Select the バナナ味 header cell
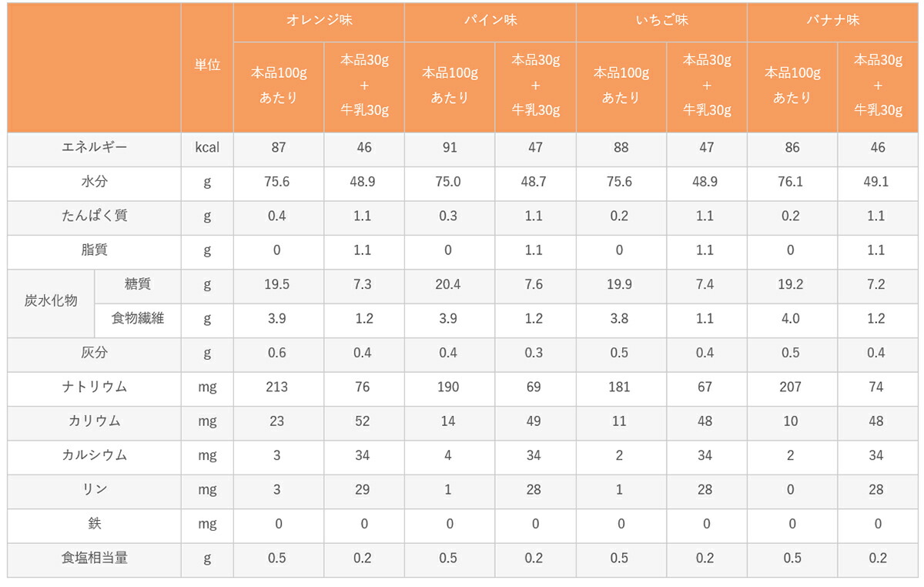Screen dimensions: 924x587 [x=832, y=22]
